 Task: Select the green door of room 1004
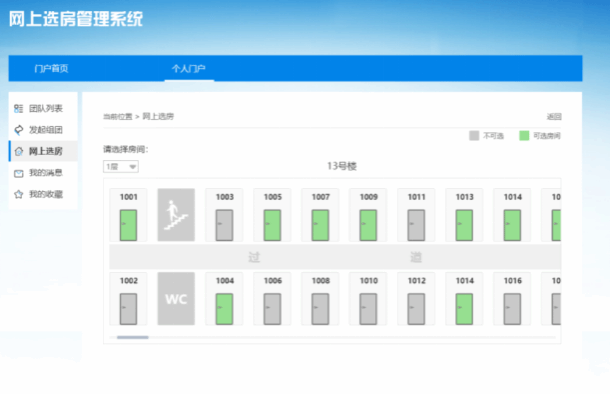224,309
